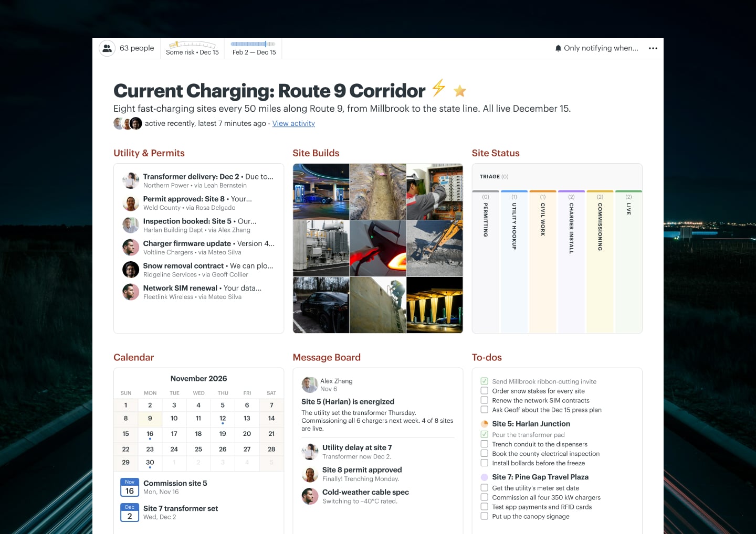Open the Live column

tap(628, 261)
